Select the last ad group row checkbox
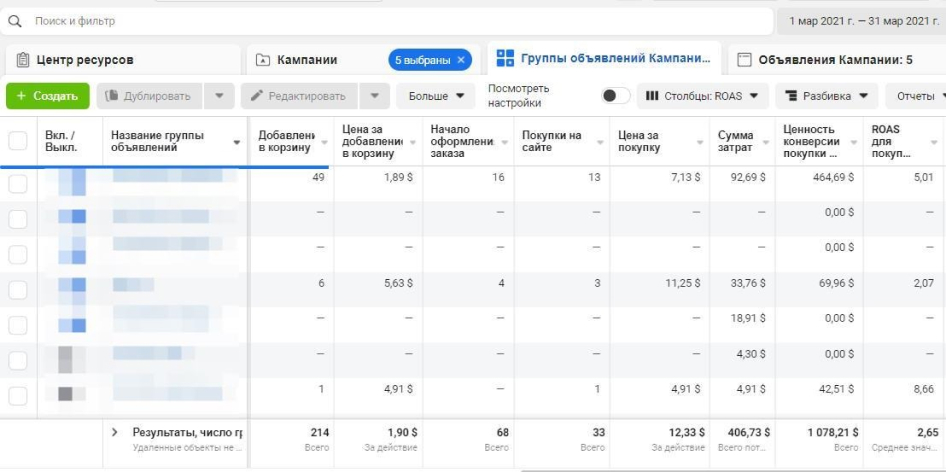 click(x=18, y=396)
